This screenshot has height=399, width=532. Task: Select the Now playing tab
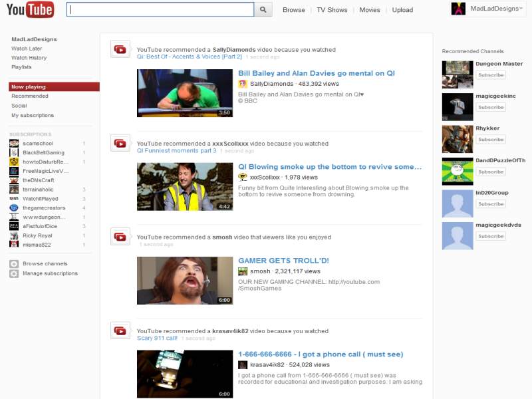54,87
